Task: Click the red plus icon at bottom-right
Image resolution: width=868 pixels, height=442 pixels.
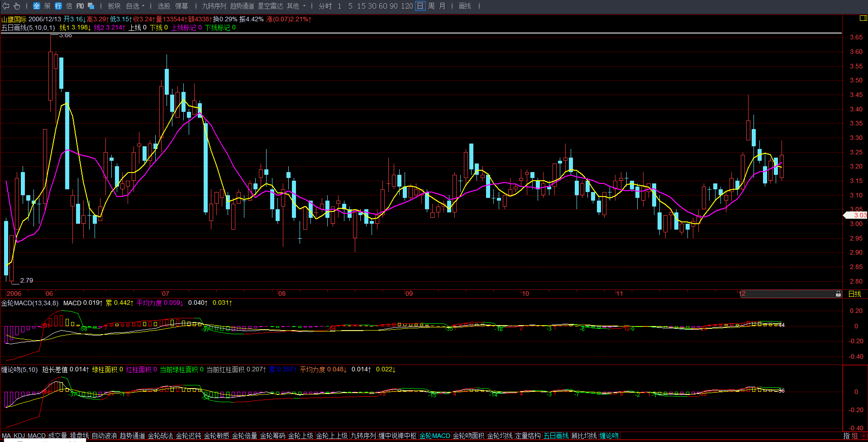Action: [863, 436]
